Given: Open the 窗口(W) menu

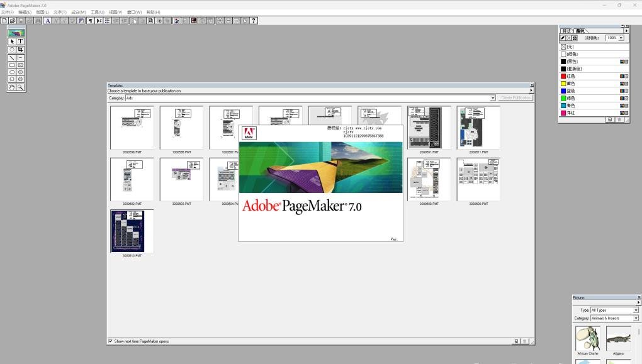Looking at the screenshot, I should pyautogui.click(x=134, y=13).
